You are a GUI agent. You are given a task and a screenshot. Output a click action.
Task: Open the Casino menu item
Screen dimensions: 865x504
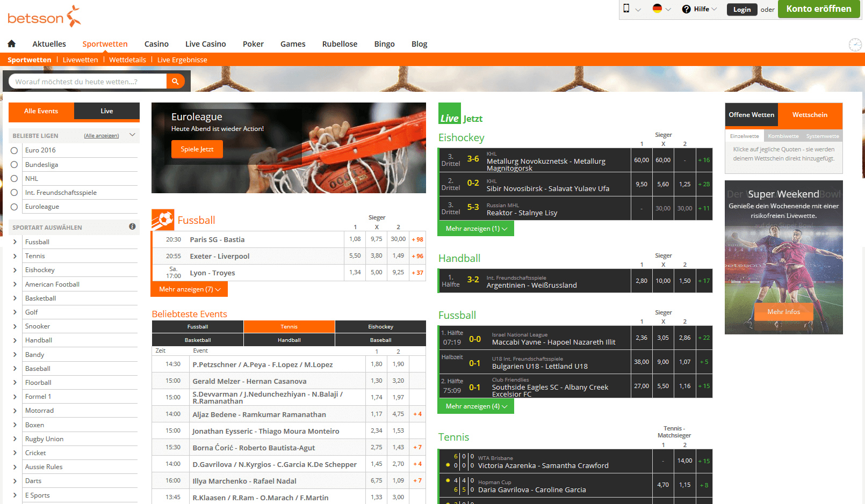[156, 44]
